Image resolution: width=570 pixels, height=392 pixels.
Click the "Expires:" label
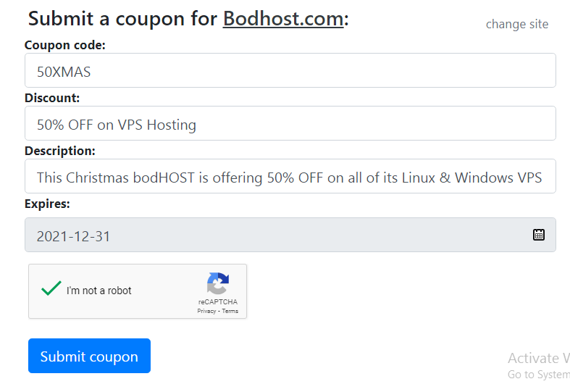pyautogui.click(x=47, y=204)
